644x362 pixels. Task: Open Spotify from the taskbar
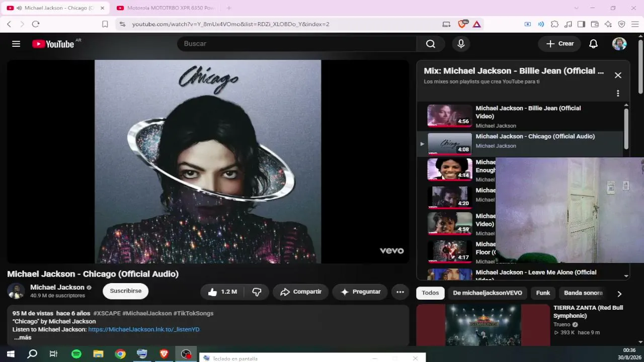point(76,354)
